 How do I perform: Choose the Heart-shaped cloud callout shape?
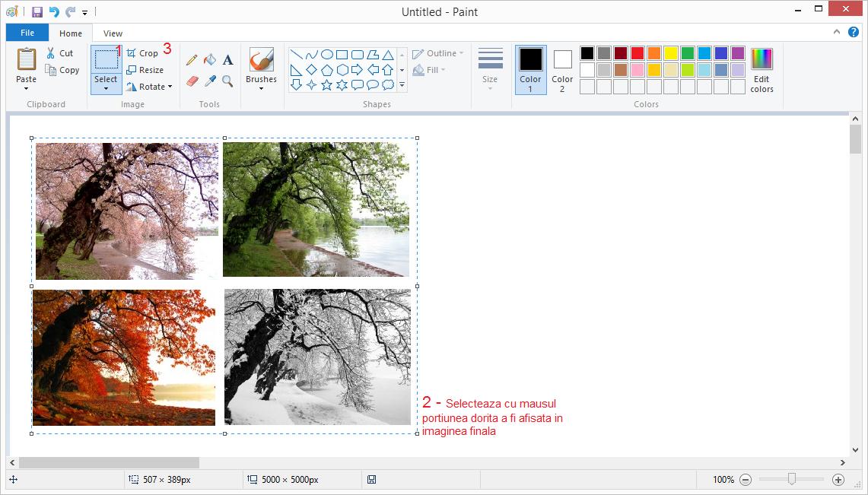(388, 84)
